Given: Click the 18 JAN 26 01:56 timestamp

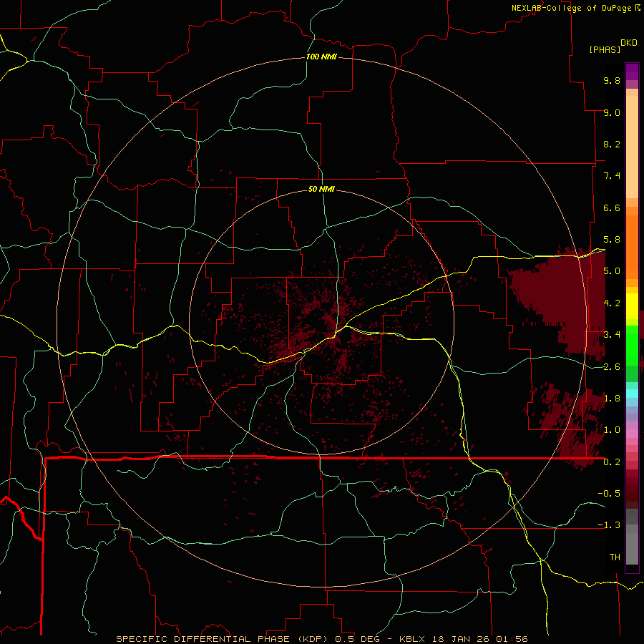Looking at the screenshot, I should click(479, 639).
